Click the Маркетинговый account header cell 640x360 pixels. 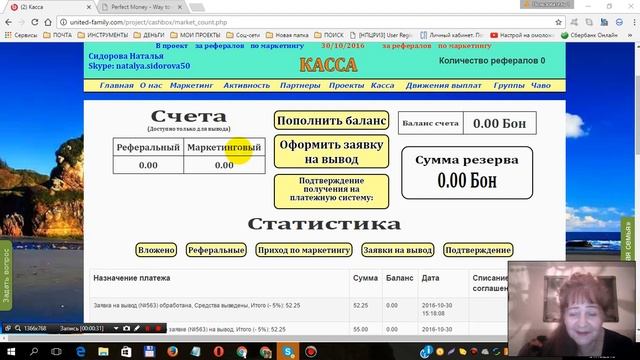click(x=224, y=147)
